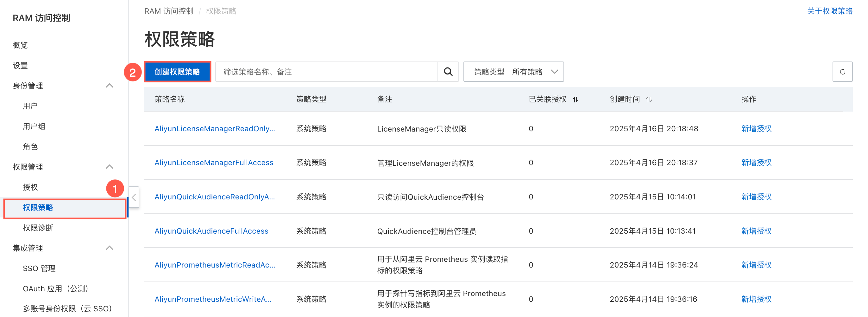Click the search magnifier icon
This screenshot has height=317, width=868.
click(448, 72)
